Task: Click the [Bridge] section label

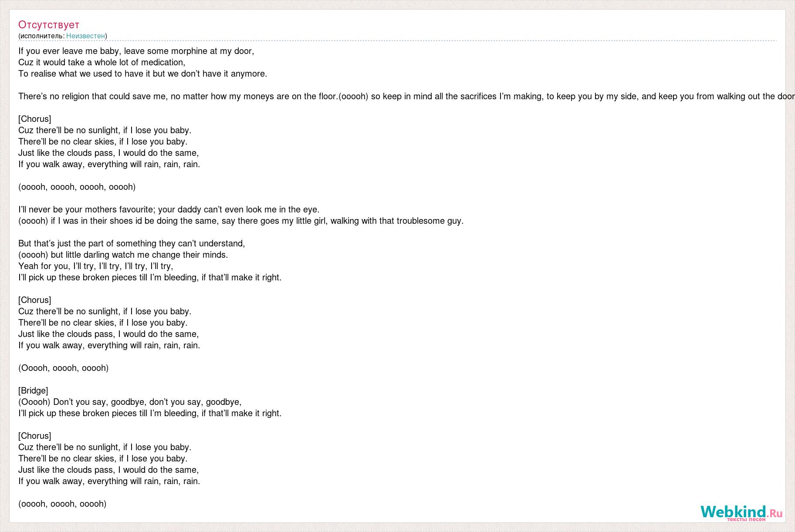Action: coord(33,391)
